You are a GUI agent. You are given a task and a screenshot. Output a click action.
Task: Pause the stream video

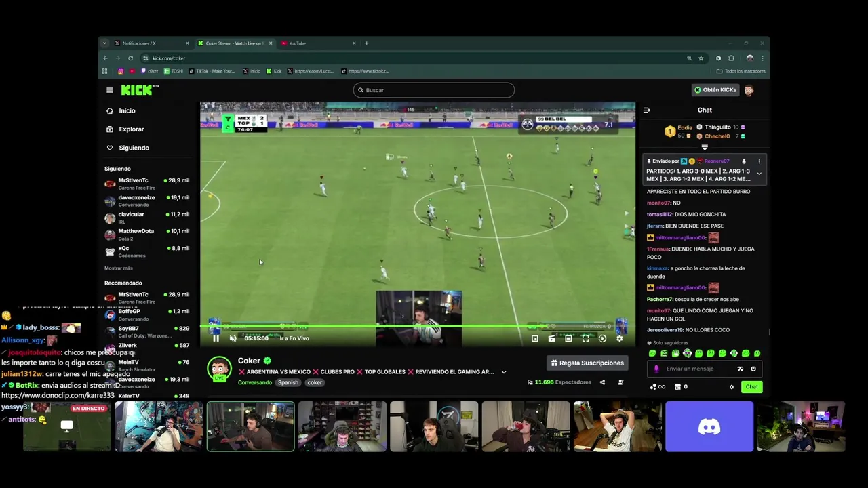pos(216,338)
